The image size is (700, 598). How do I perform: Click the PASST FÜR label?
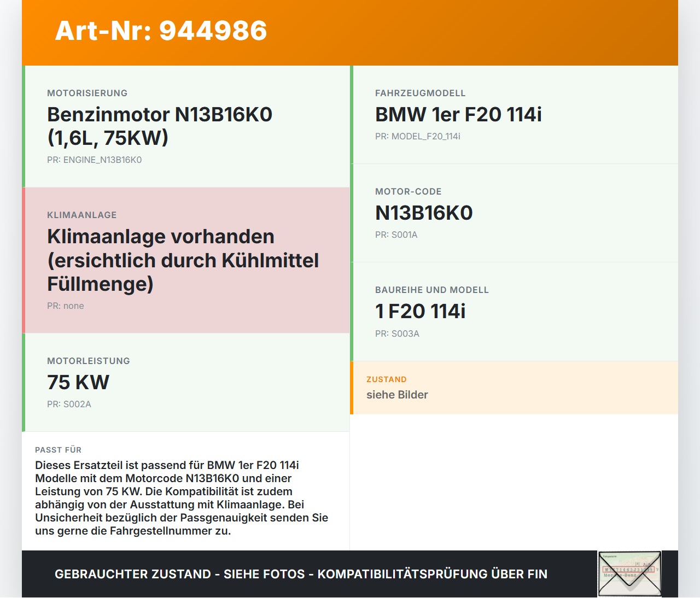coord(59,450)
